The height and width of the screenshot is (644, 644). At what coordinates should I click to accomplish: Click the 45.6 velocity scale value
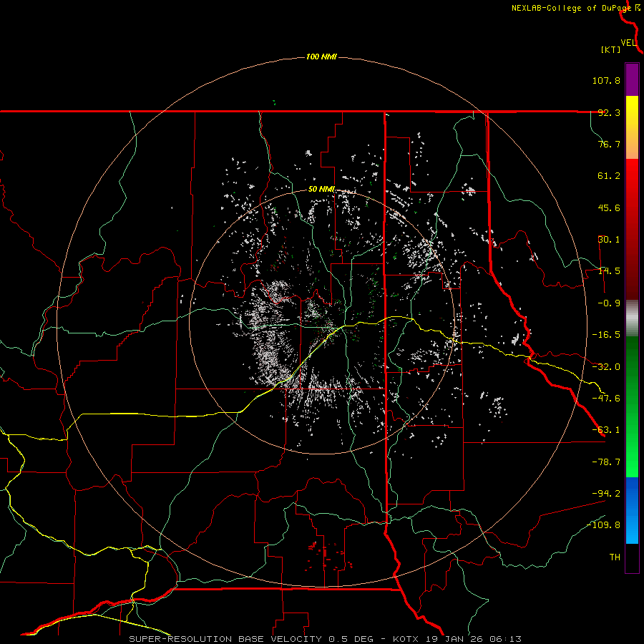(x=609, y=208)
